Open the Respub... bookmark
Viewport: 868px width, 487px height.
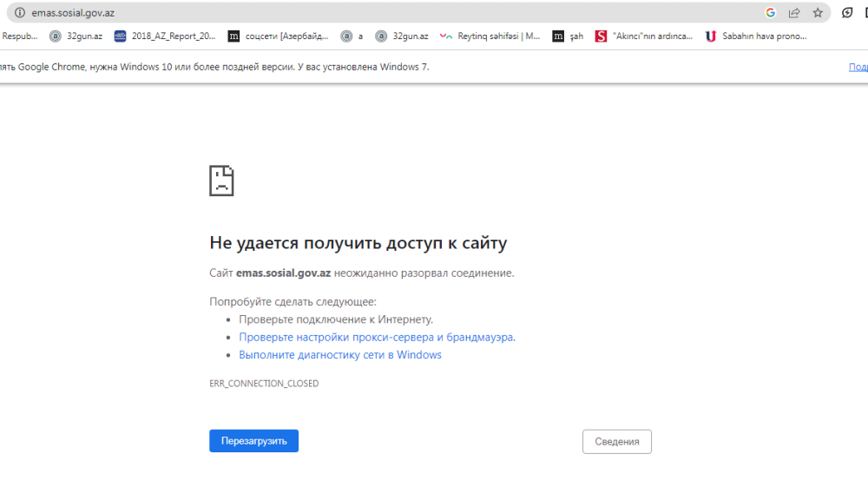19,36
